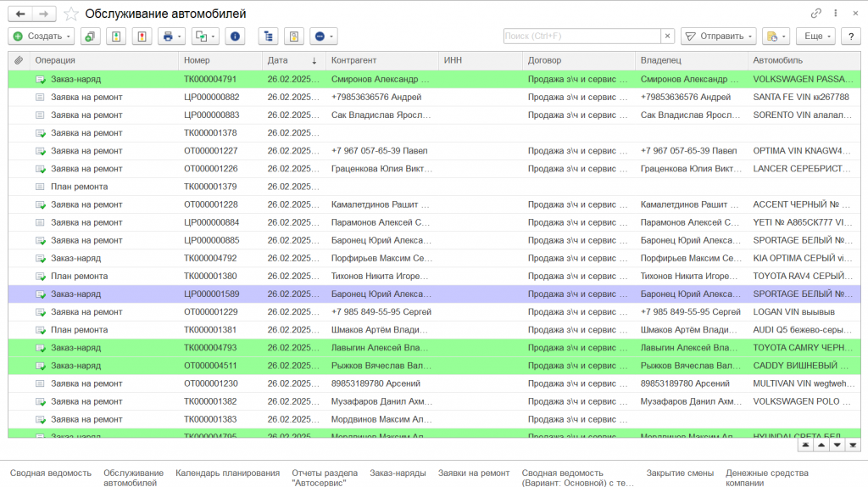Viewport: 868px width, 487px height.
Task: Switch to Календарь планирования tab
Action: point(227,473)
